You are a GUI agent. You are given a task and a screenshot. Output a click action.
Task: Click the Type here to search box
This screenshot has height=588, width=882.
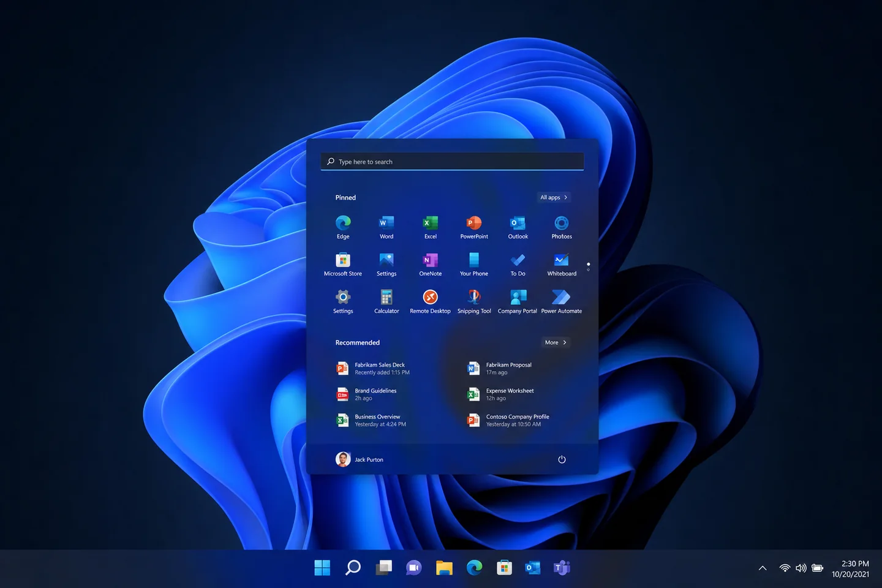[x=452, y=162]
